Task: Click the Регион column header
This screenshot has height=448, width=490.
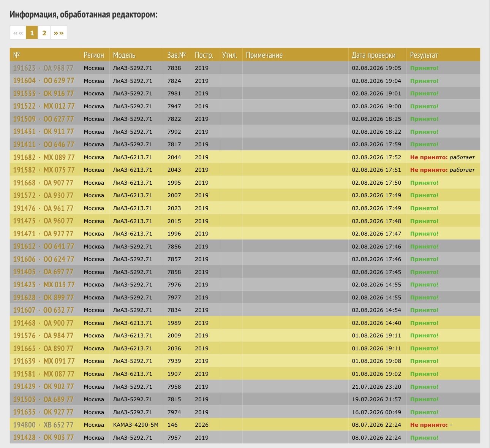Action: [x=94, y=55]
